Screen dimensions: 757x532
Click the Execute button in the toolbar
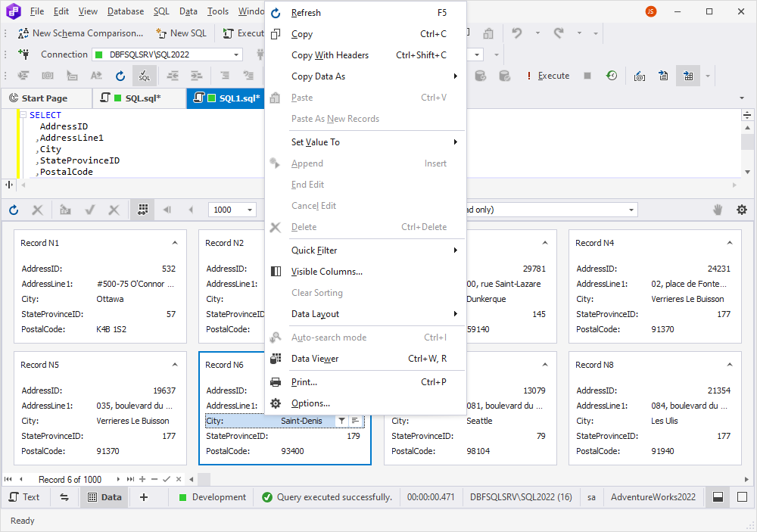pyautogui.click(x=548, y=76)
